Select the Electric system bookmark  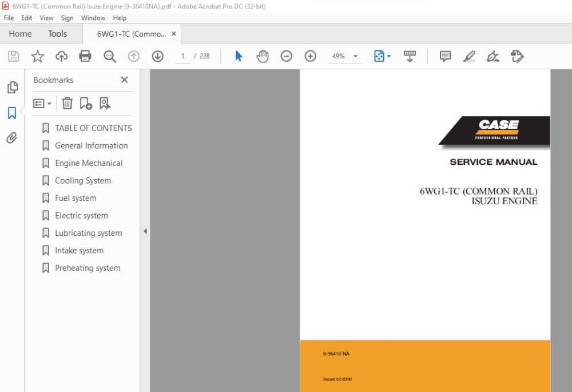tap(81, 216)
